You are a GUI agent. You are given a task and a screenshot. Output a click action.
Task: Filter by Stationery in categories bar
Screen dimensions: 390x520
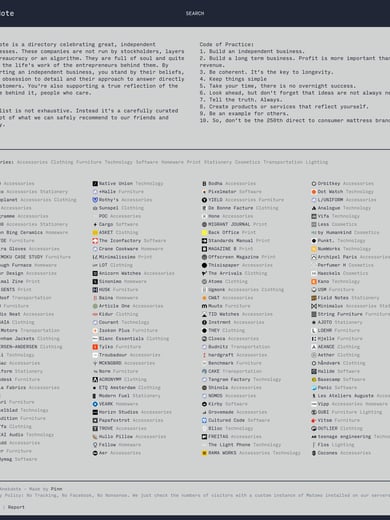pos(218,162)
